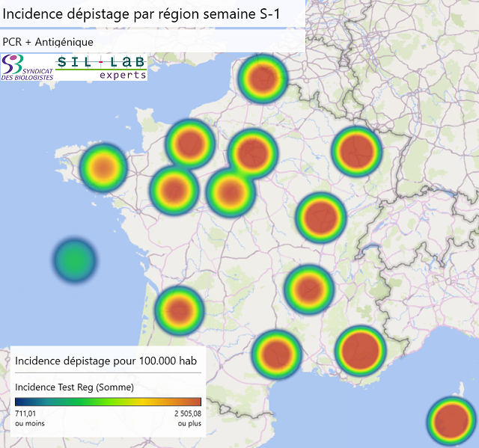
Task: Click the title 'Incidence dépistage par région semaine S-1'
Action: point(141,14)
